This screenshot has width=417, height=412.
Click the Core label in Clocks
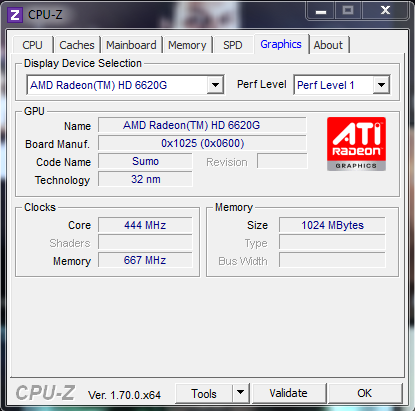(x=79, y=225)
